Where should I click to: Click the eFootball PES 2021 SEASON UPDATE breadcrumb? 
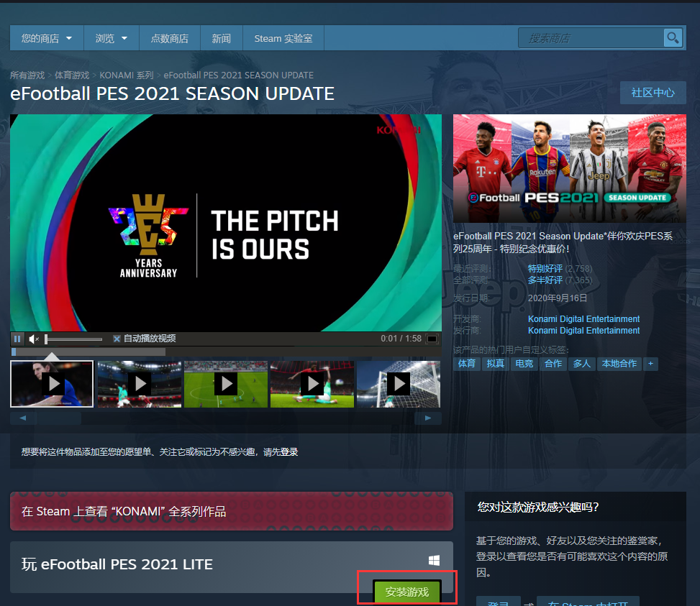coord(238,75)
